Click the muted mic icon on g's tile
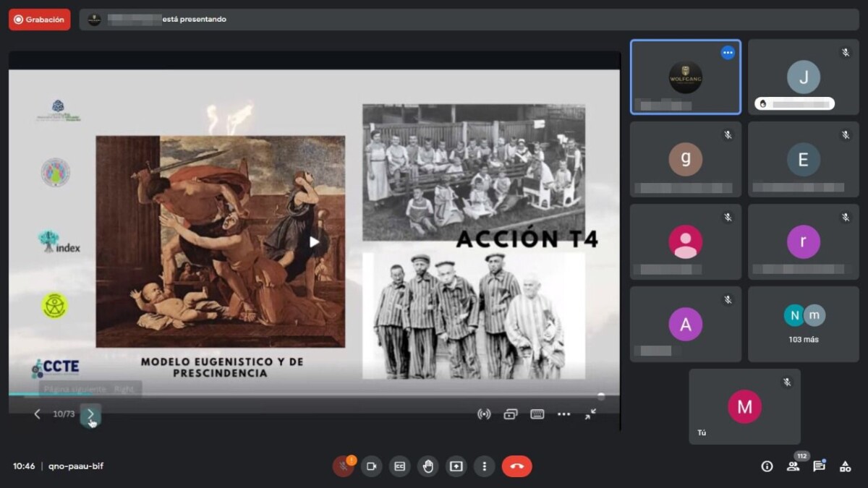Viewport: 868px width, 488px height. click(728, 135)
